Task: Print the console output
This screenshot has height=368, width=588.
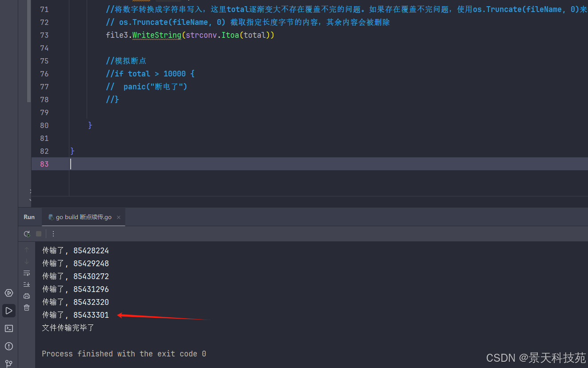Action: 27,296
